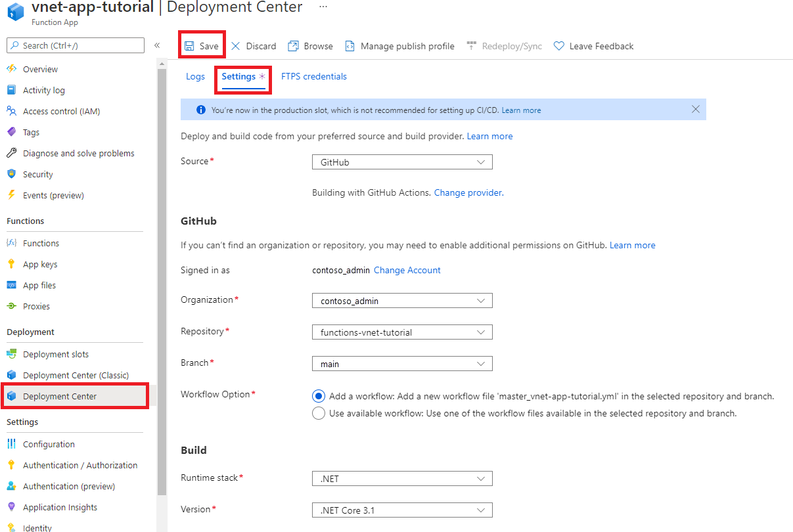This screenshot has height=532, width=793.
Task: Expand the Branch dropdown showing main
Action: 402,363
